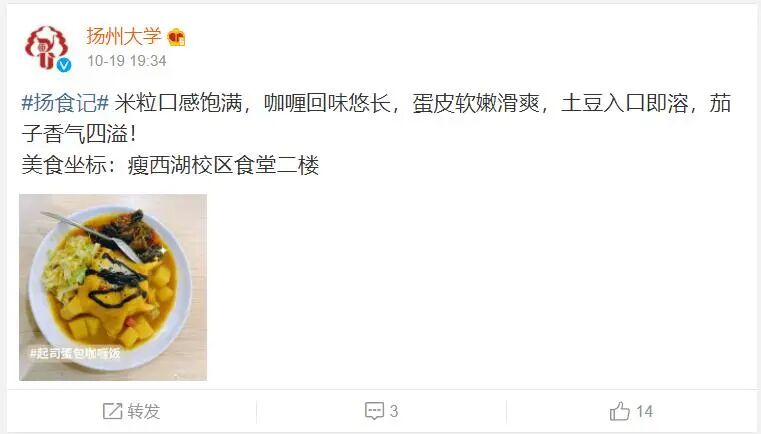
Task: Click the gold membership crown badge
Action: point(176,37)
